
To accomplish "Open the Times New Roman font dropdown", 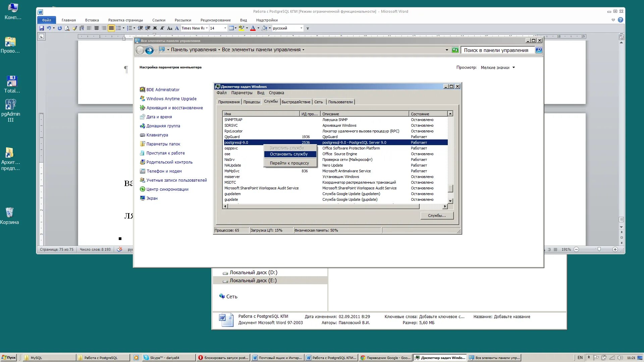I will point(207,28).
